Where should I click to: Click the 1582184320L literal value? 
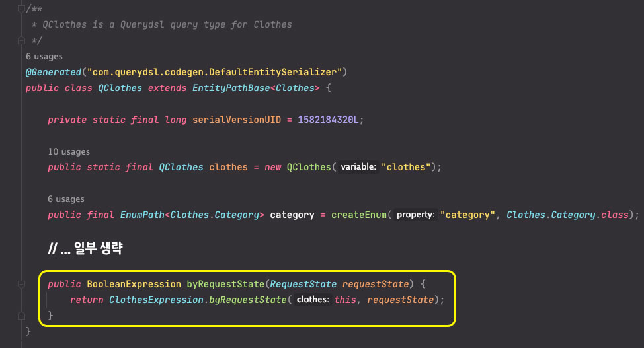[x=328, y=120]
